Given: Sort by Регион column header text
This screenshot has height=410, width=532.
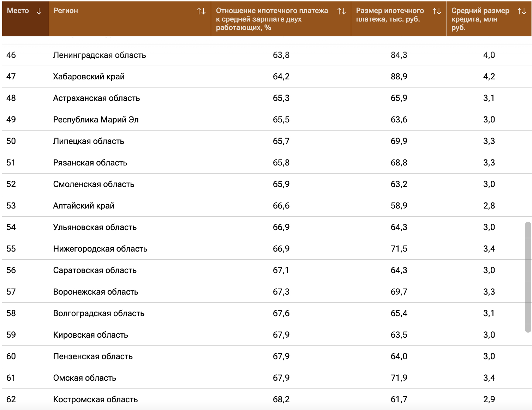Looking at the screenshot, I should coord(66,11).
